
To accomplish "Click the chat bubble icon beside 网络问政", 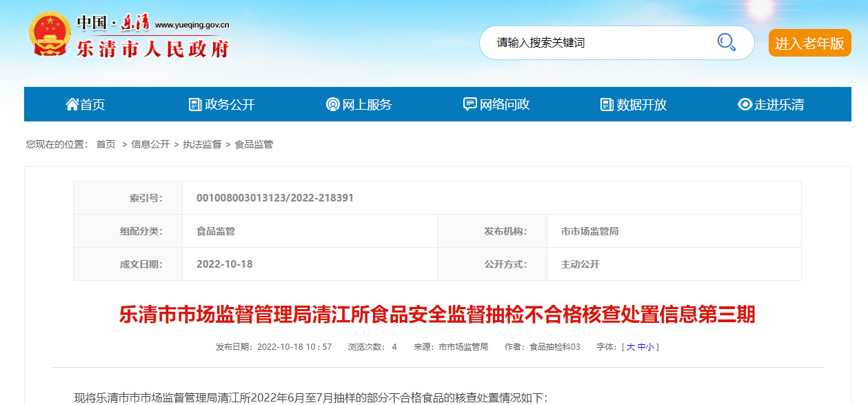I will (x=470, y=104).
